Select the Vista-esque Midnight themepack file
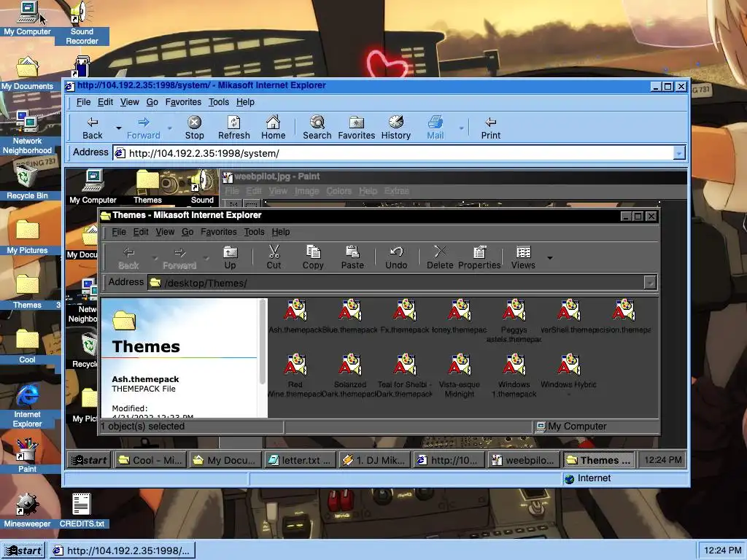747x560 pixels. coord(460,376)
